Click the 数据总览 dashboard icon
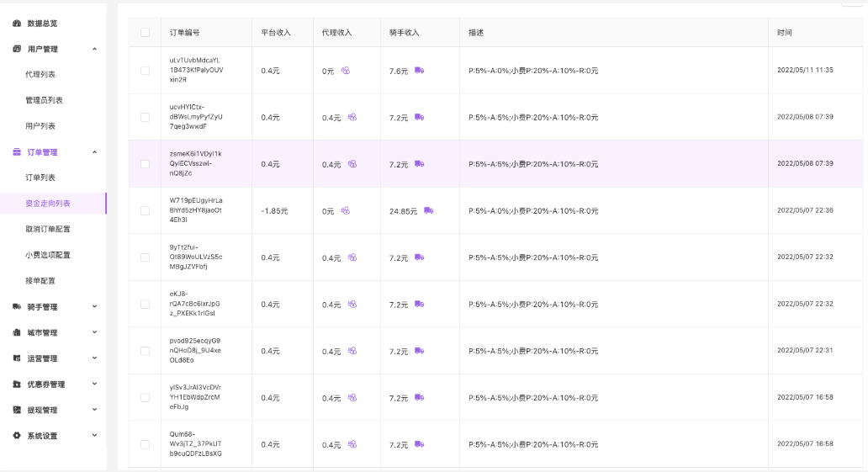Viewport: 868px width, 472px height. point(17,24)
